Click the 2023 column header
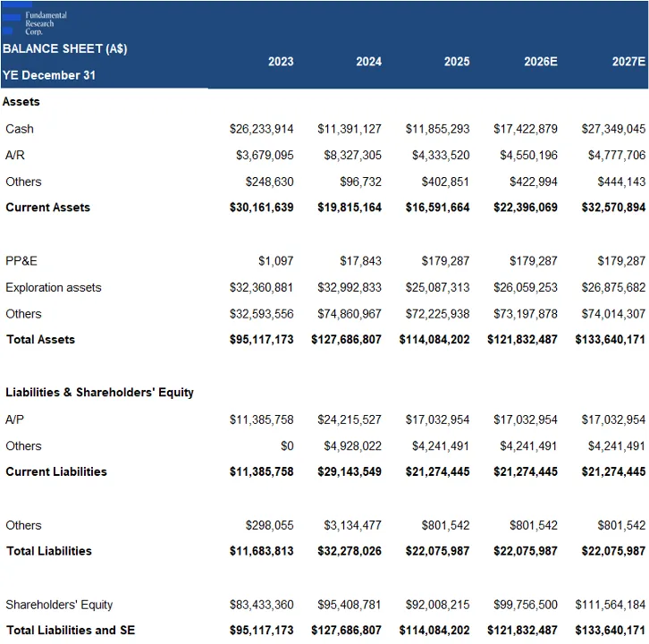Screen dimensions: 649x644 click(x=280, y=62)
